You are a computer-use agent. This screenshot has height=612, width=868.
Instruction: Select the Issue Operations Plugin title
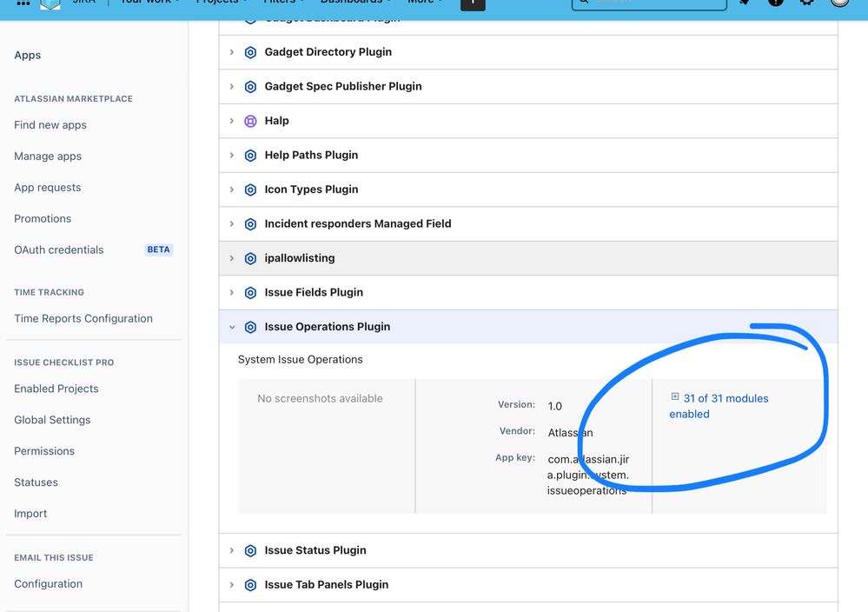tap(328, 327)
